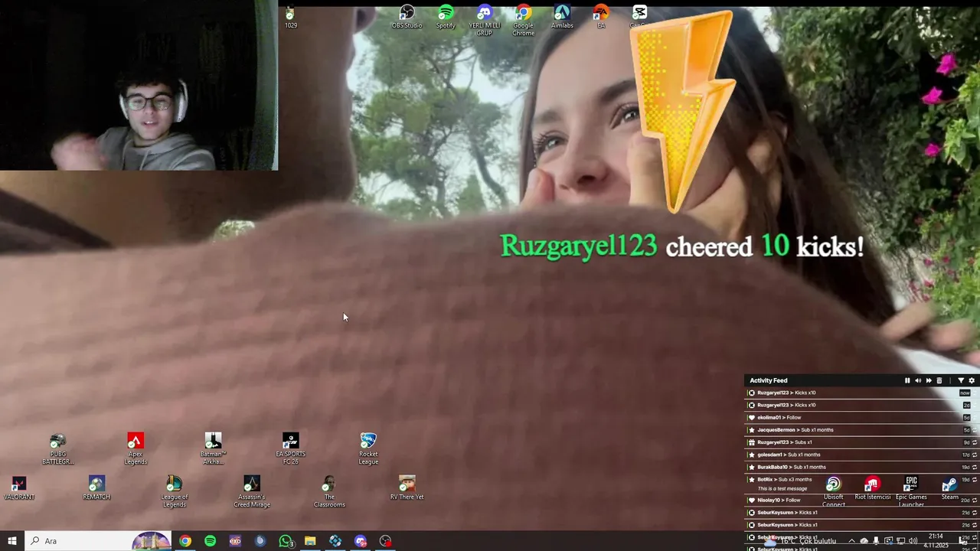
Task: Open Activity Feed settings gear
Action: 972,380
